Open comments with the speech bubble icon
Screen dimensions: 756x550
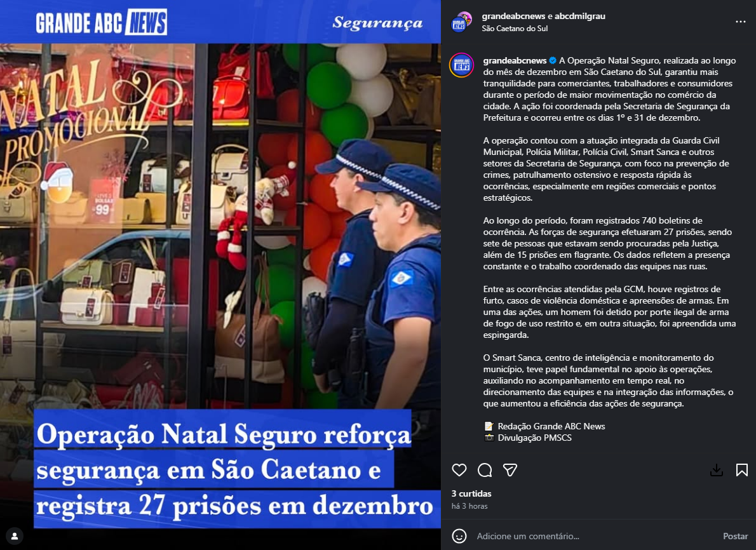(485, 470)
